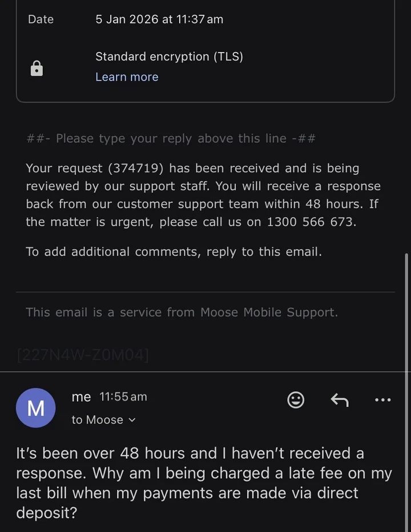Viewport: 411px width, 532px height.
Task: Tap the 'Standard encryption (TLS)' text
Action: tap(169, 57)
